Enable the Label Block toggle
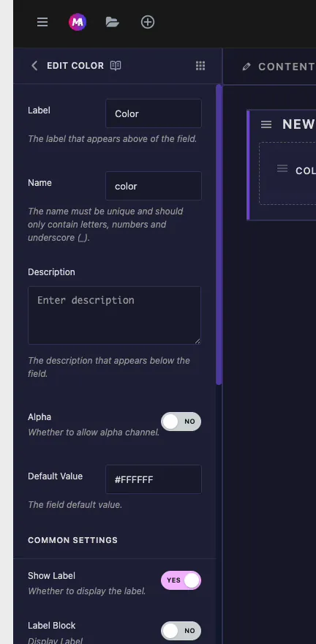 click(x=181, y=630)
